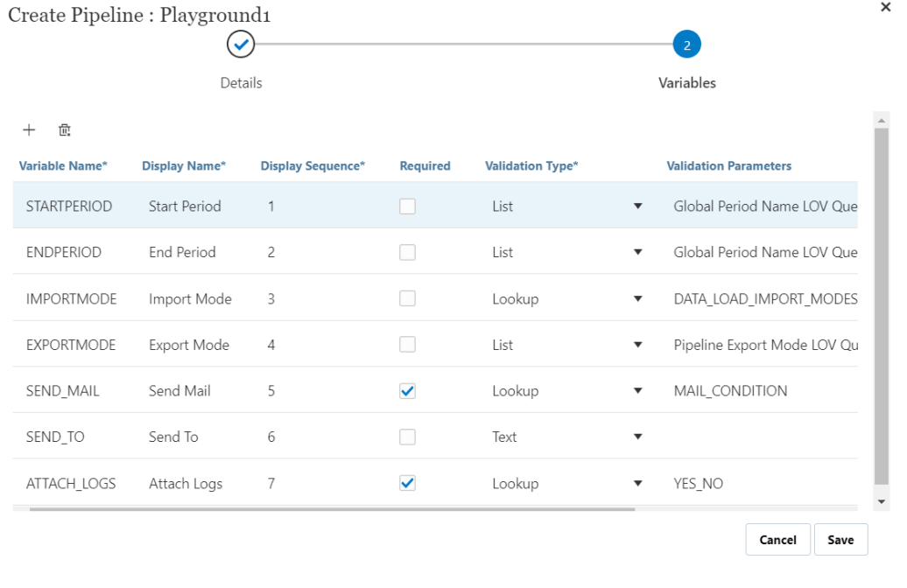The image size is (907, 588).
Task: Click the horizontal scrollbar thumb
Action: click(332, 509)
